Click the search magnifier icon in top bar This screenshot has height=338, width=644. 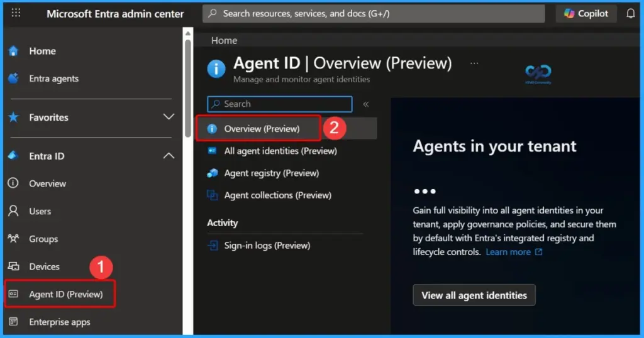pyautogui.click(x=213, y=14)
